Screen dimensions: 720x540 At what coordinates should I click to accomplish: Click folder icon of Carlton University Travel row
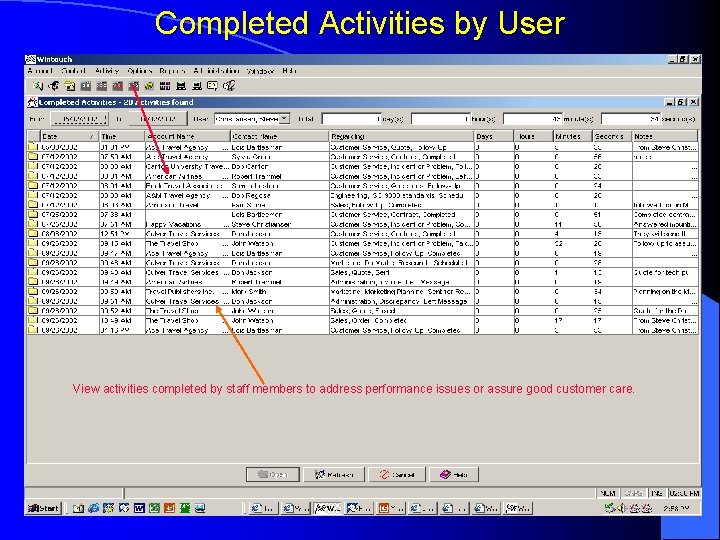(33, 166)
